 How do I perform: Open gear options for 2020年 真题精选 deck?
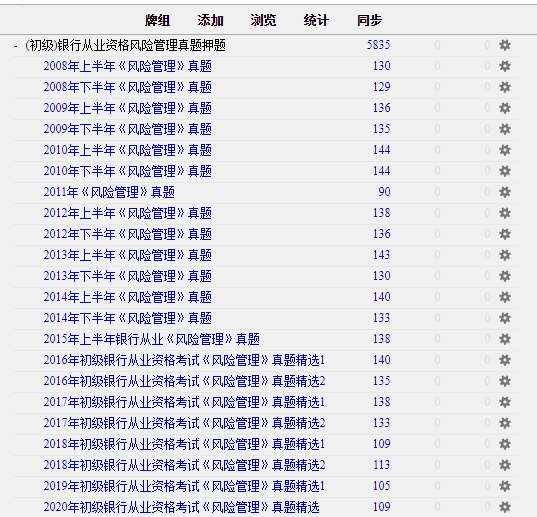505,507
